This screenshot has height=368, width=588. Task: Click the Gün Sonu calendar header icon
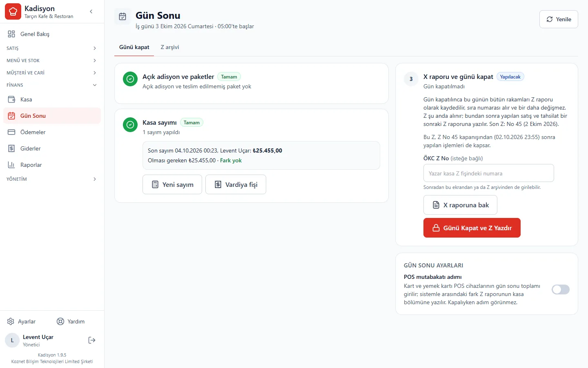[x=122, y=16]
